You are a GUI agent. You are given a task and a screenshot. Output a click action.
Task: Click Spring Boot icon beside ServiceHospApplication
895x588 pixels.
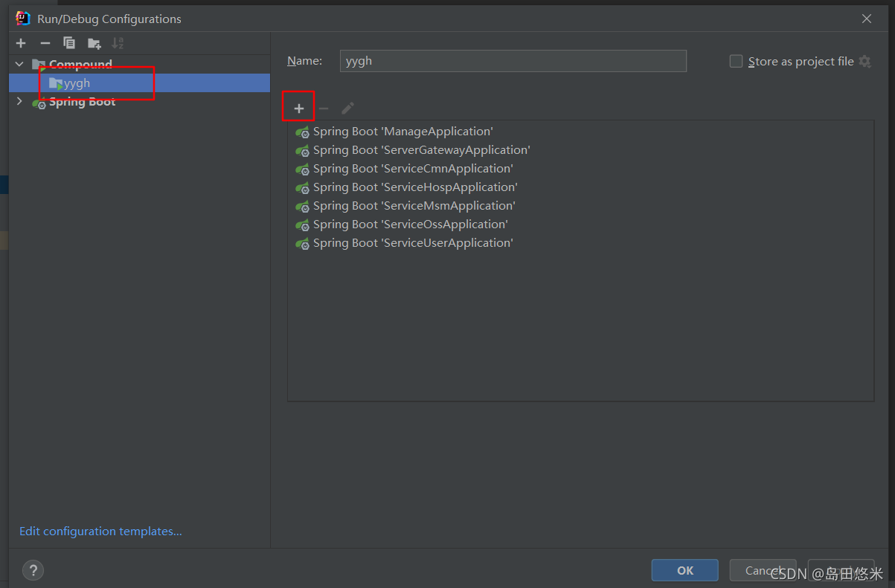[302, 188]
